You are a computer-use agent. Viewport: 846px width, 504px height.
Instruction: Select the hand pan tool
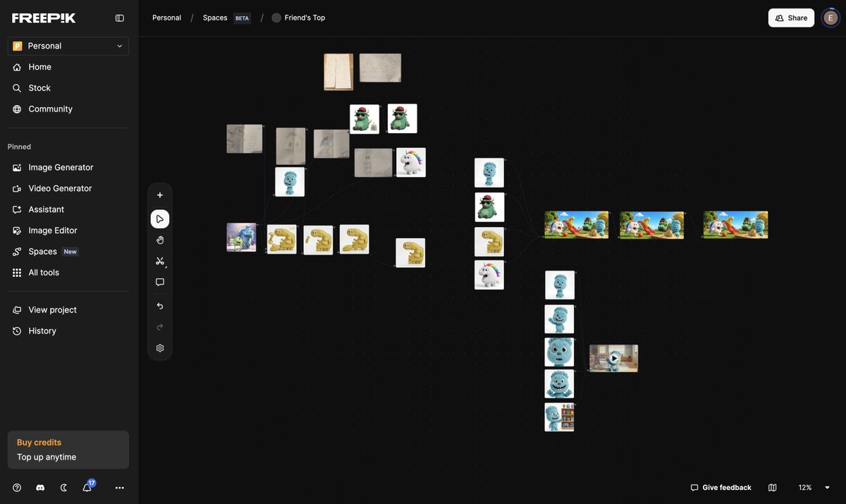point(160,240)
